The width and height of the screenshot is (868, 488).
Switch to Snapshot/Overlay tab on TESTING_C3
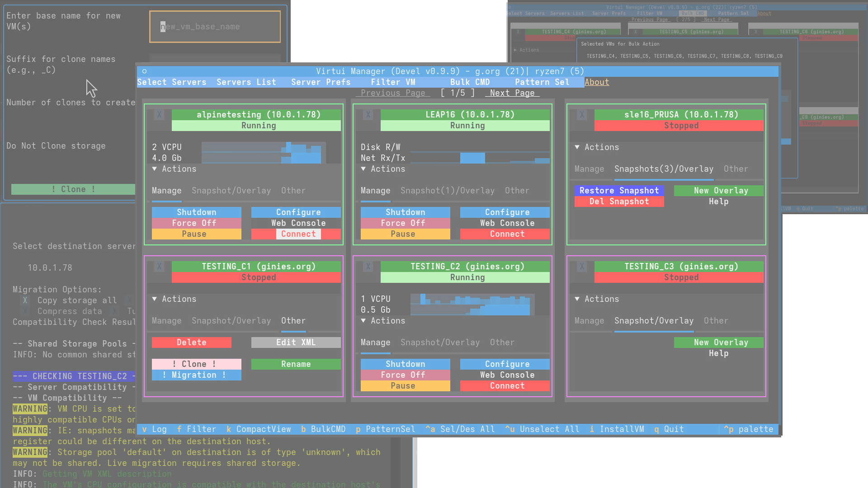pos(654,321)
